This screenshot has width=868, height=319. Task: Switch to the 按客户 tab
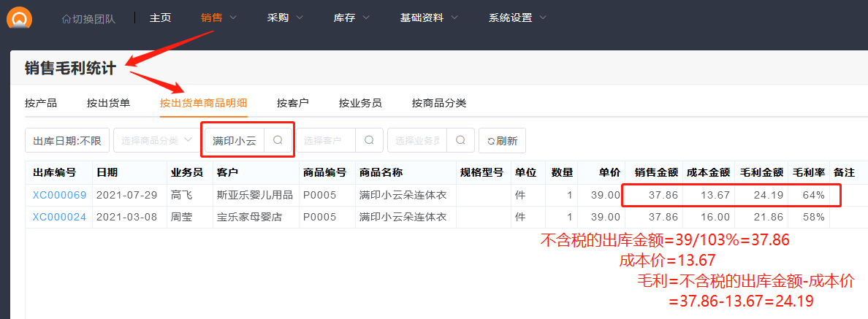(292, 103)
